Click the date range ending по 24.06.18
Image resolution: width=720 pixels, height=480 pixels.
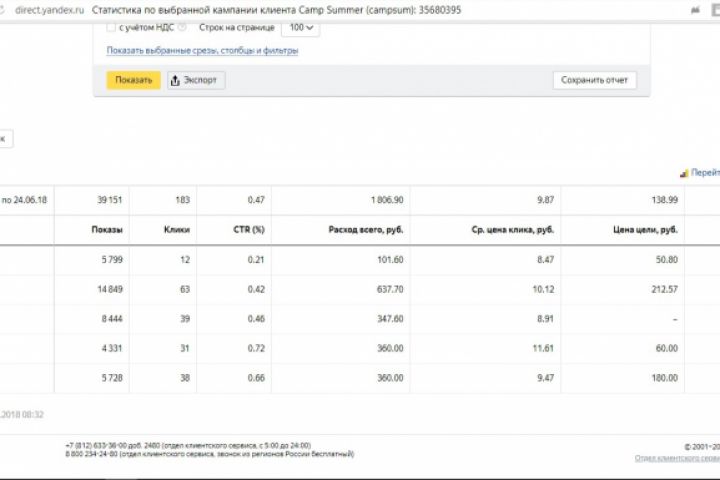point(24,200)
